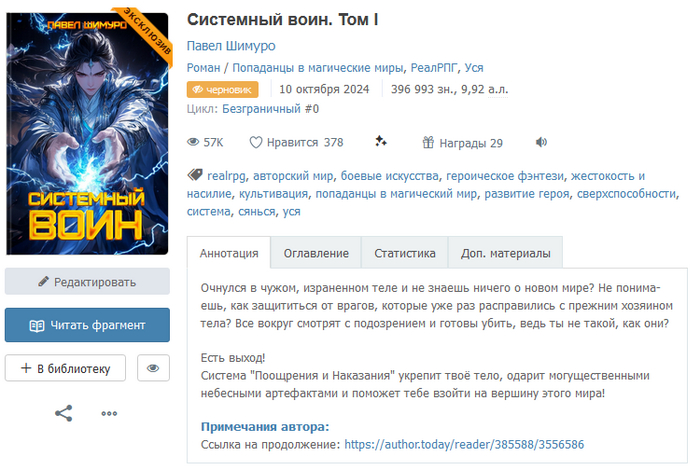Click the speaker audio icon
Viewport: 700px width, 470px height.
click(541, 142)
